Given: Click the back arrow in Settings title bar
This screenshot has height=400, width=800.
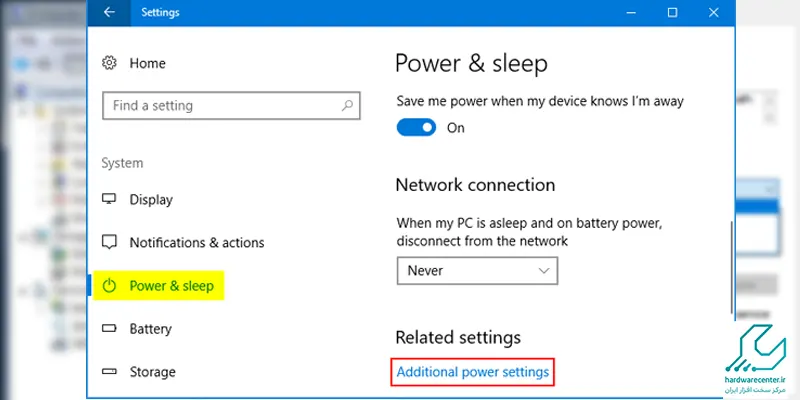Looking at the screenshot, I should click(109, 12).
